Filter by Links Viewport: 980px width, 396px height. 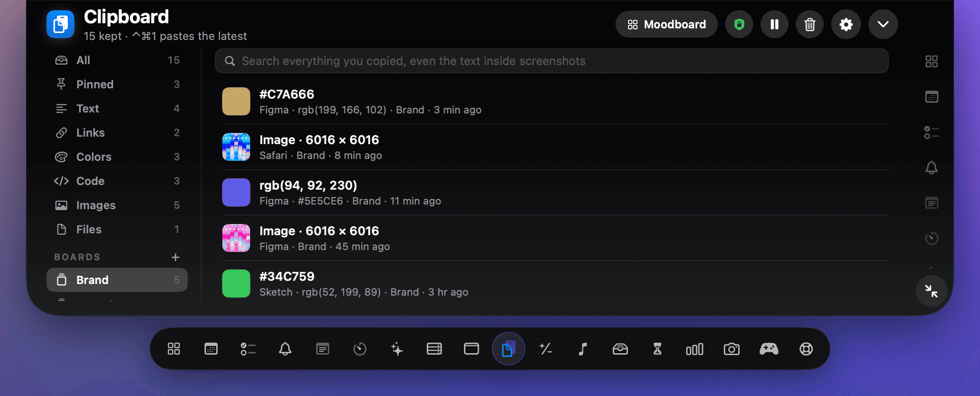click(x=117, y=132)
